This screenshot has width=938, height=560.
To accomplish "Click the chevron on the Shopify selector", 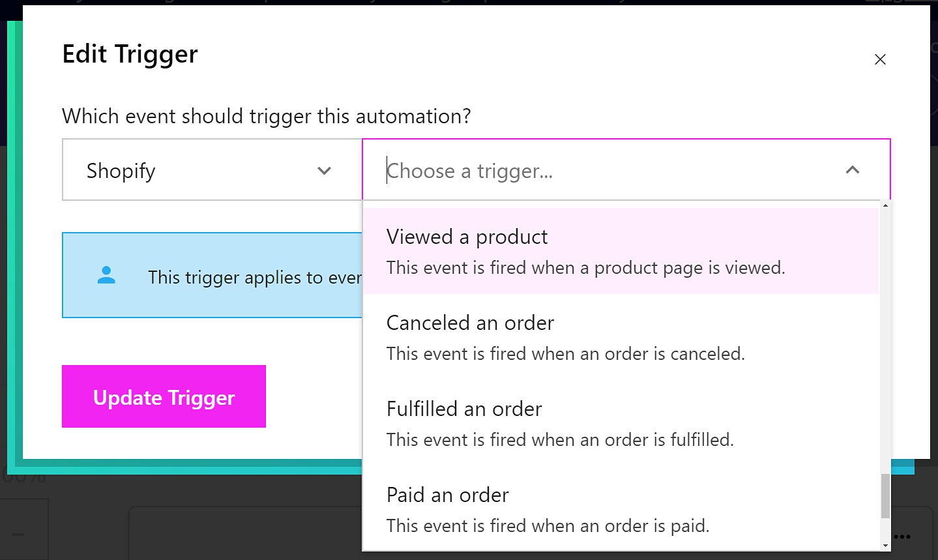I will pos(324,170).
